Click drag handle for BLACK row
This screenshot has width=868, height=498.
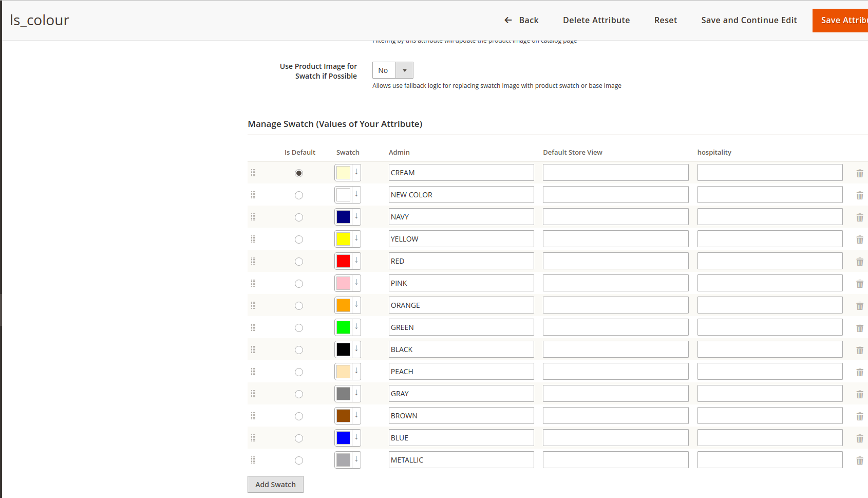point(253,349)
